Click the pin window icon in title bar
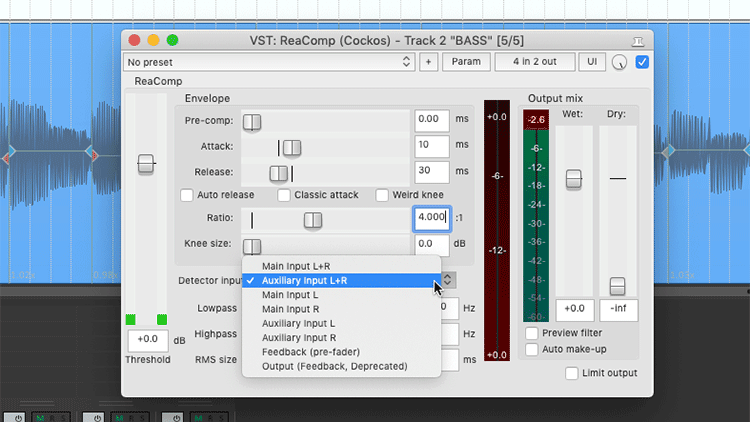This screenshot has height=422, width=750. point(638,40)
